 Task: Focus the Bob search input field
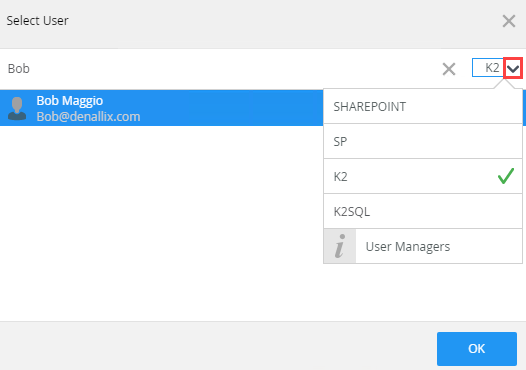tap(218, 69)
